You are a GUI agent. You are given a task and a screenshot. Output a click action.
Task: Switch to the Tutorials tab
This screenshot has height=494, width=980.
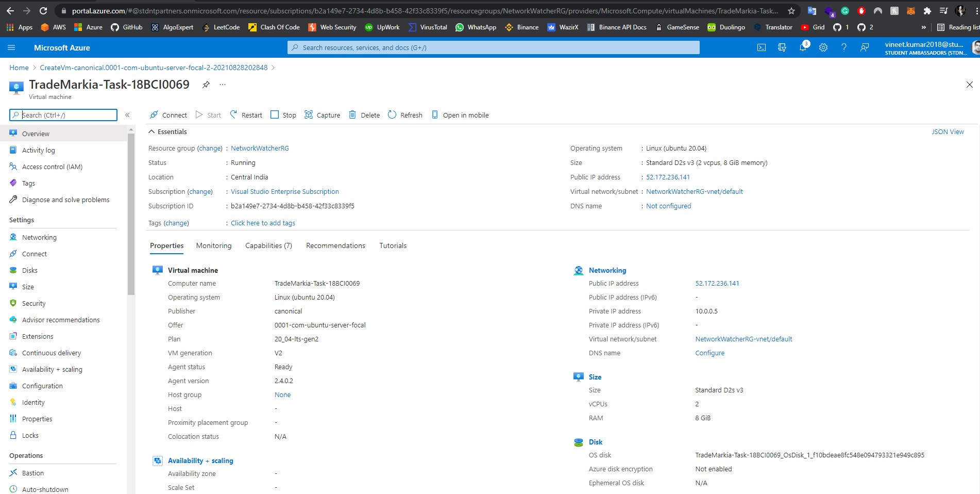(x=393, y=245)
